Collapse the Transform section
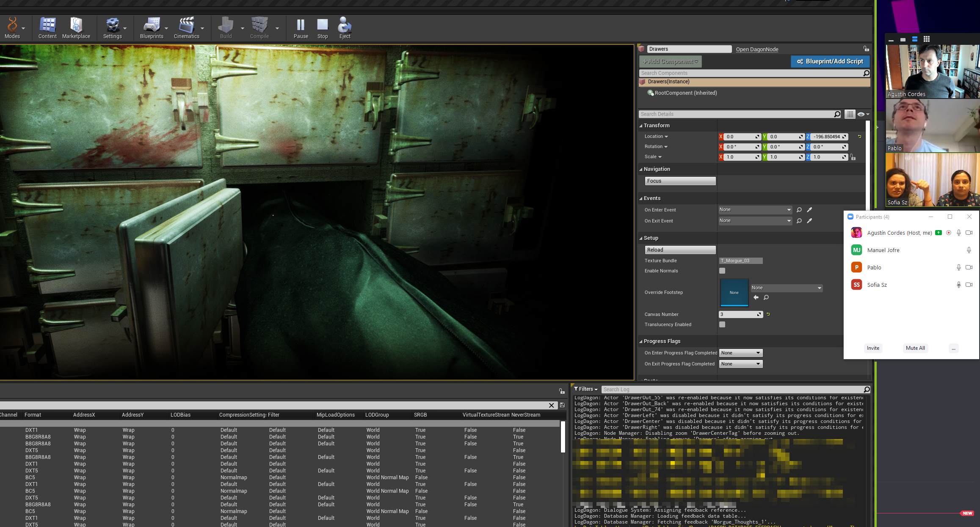The width and height of the screenshot is (980, 527). pyautogui.click(x=641, y=126)
